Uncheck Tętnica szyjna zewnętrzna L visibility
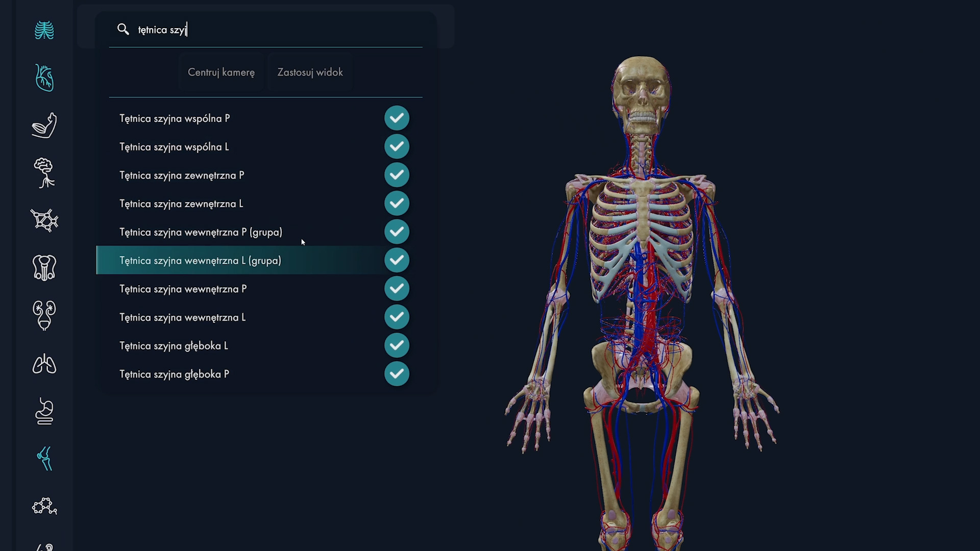 tap(397, 204)
